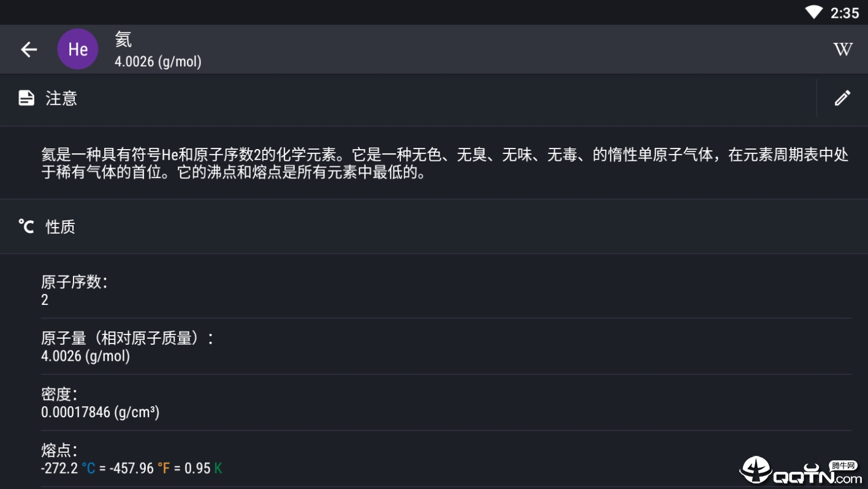The height and width of the screenshot is (489, 868).
Task: Tap the pencil edit note icon
Action: pos(842,98)
